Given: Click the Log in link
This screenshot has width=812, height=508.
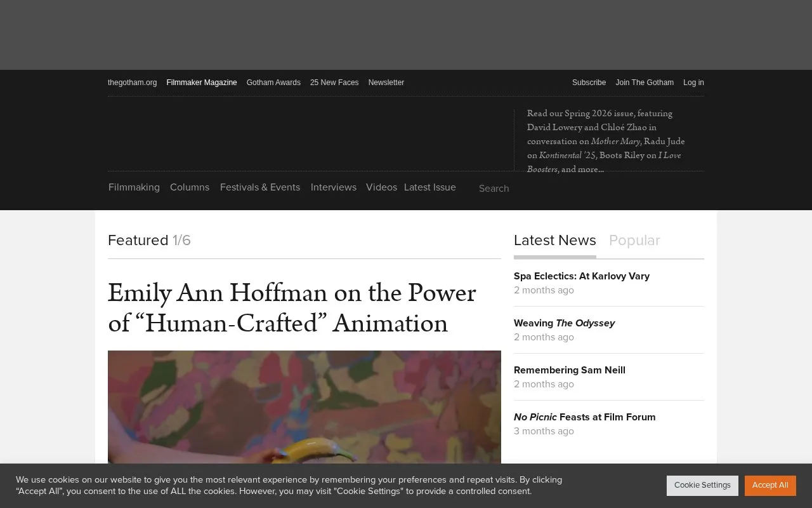Looking at the screenshot, I should pyautogui.click(x=693, y=83).
